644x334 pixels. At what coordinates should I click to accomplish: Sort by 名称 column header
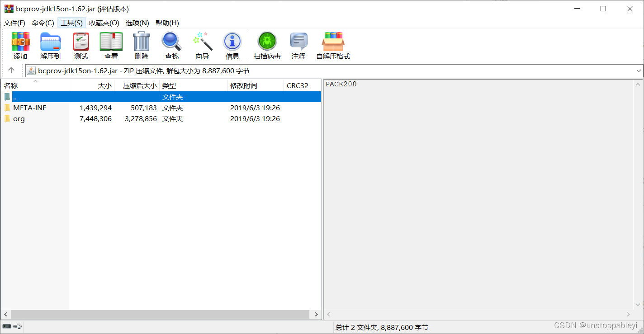[35, 85]
